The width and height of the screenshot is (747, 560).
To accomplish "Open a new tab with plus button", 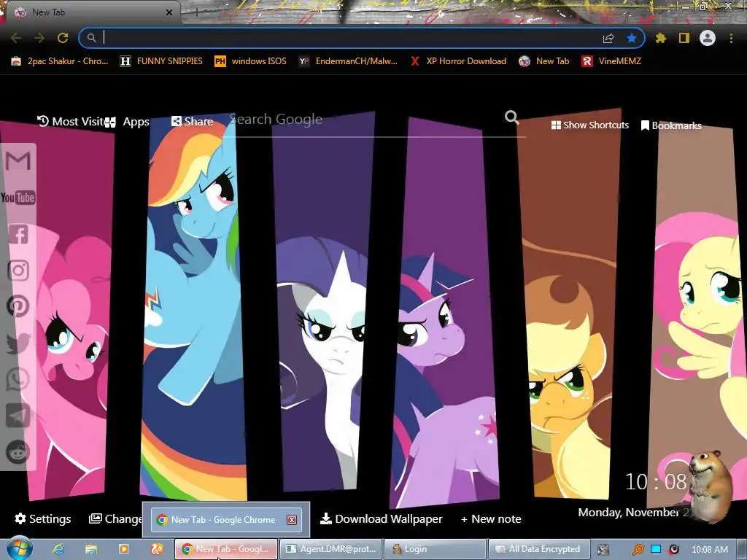I will click(x=196, y=12).
